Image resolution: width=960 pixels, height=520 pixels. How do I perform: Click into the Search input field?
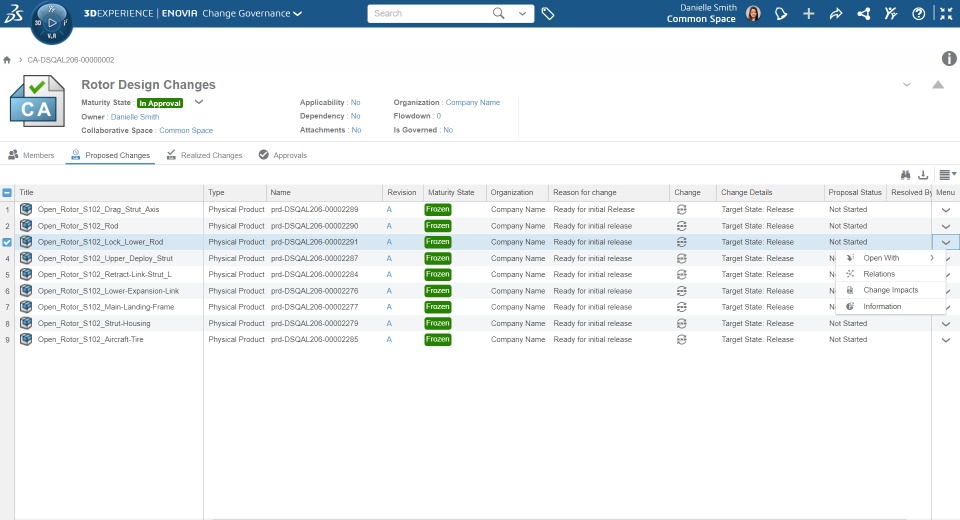point(430,13)
